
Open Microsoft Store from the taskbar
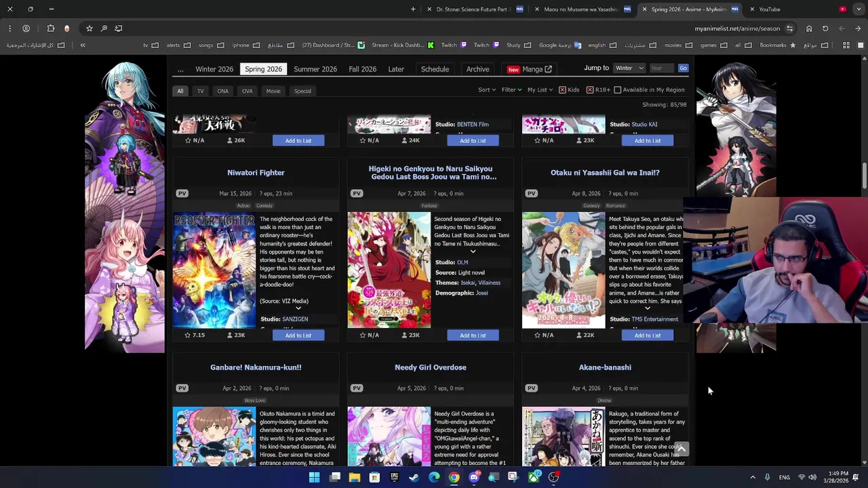click(374, 477)
